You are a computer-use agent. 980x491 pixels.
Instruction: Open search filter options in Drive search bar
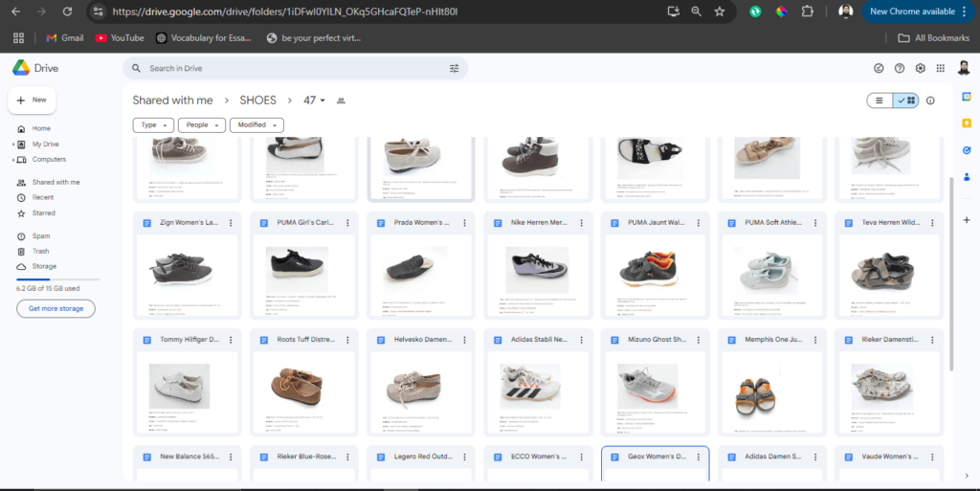(x=455, y=69)
